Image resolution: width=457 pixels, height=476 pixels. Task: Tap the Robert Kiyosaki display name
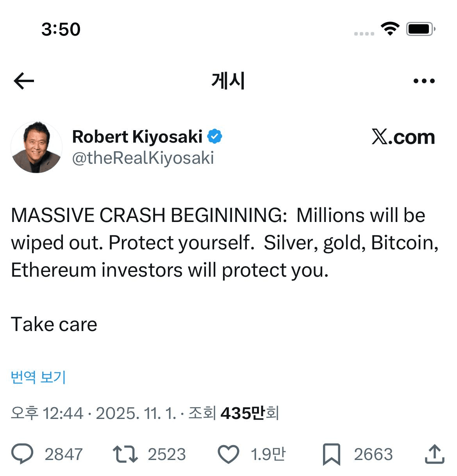[137, 137]
